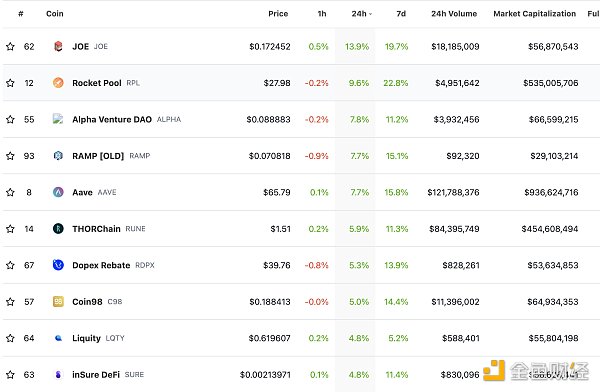This screenshot has height=392, width=600.
Task: Sort by the Price column header
Action: pyautogui.click(x=278, y=14)
